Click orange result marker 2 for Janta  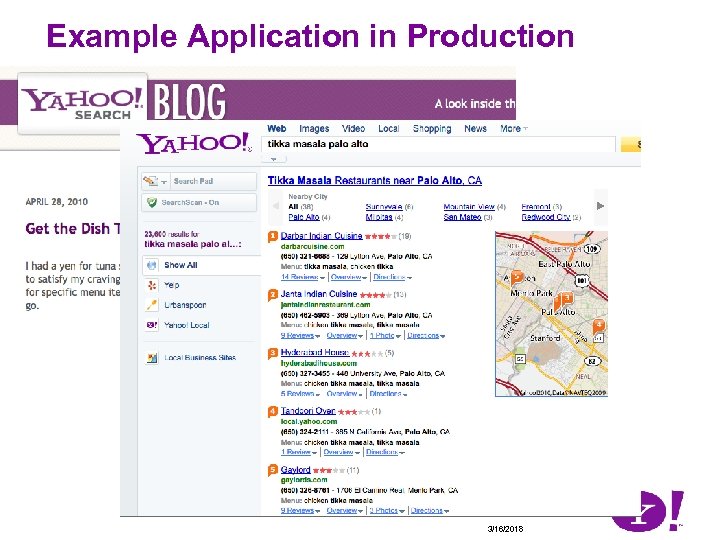pyautogui.click(x=273, y=295)
